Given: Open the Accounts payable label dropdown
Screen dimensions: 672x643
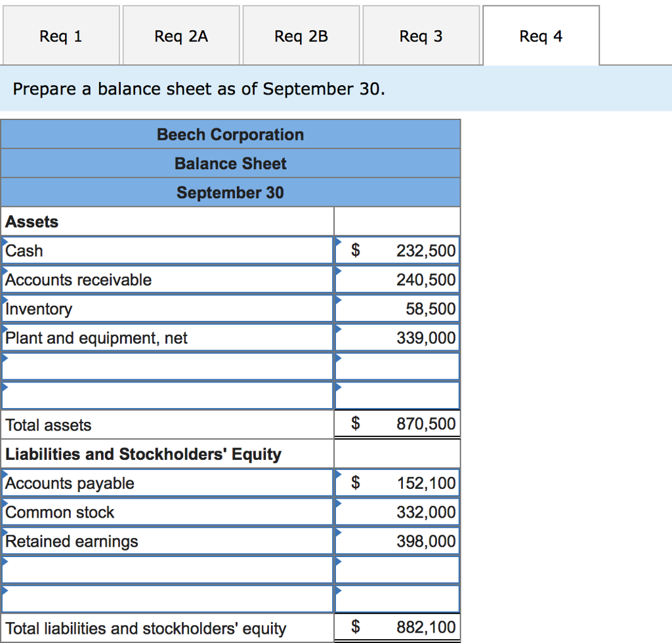Looking at the screenshot, I should pos(167,484).
